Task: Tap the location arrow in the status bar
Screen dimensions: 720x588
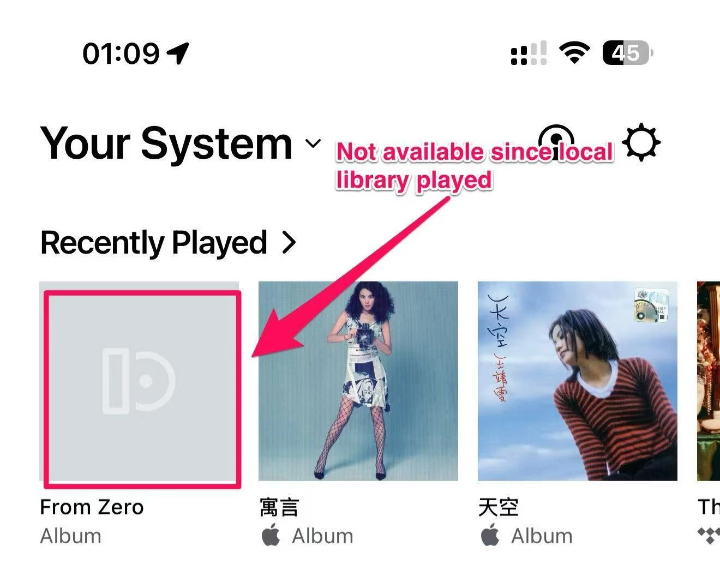Action: pyautogui.click(x=178, y=53)
